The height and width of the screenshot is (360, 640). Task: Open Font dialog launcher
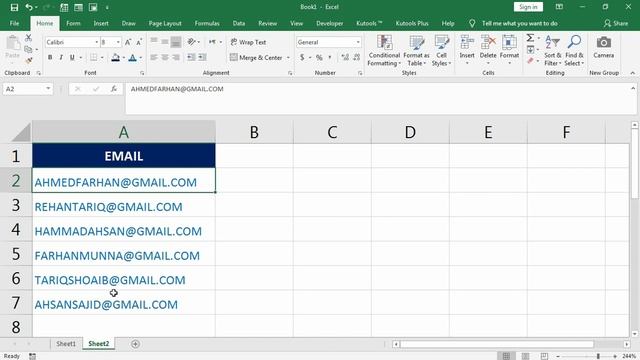click(142, 73)
